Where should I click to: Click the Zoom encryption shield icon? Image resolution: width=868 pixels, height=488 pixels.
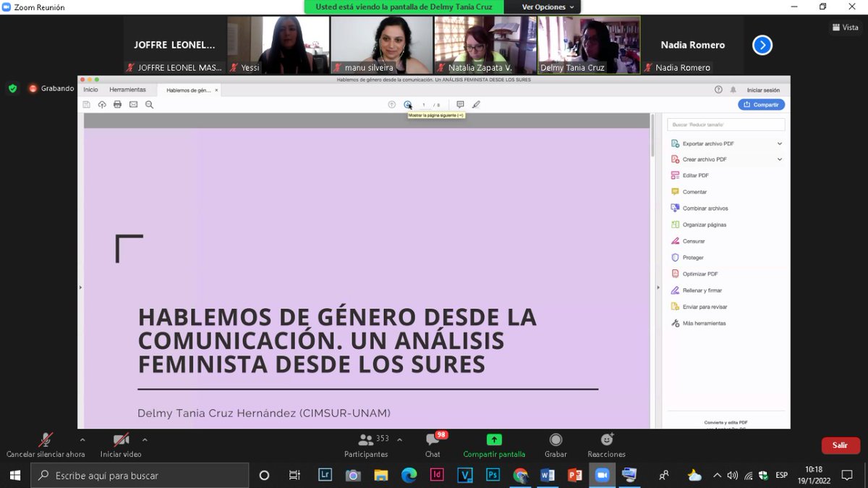(x=12, y=88)
